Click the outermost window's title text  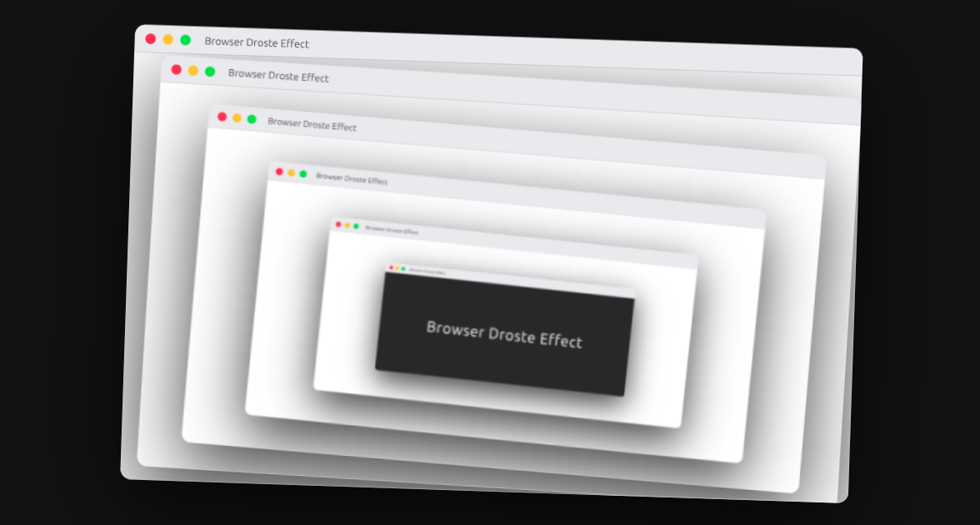click(x=257, y=43)
